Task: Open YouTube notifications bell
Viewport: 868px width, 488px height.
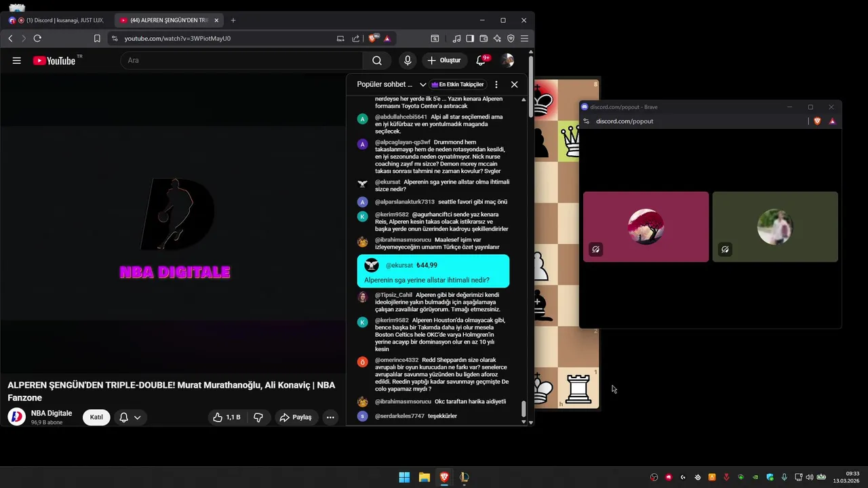Action: (x=481, y=60)
